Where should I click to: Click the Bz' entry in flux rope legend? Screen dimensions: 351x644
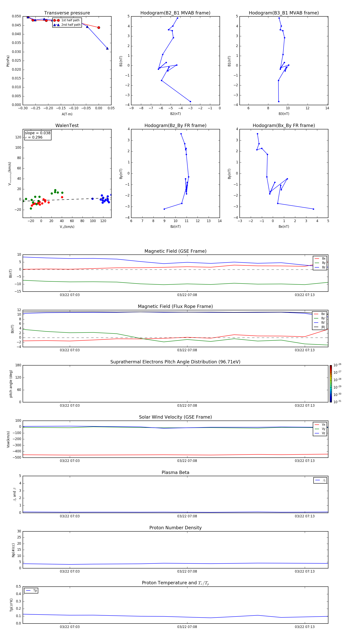[320, 323]
